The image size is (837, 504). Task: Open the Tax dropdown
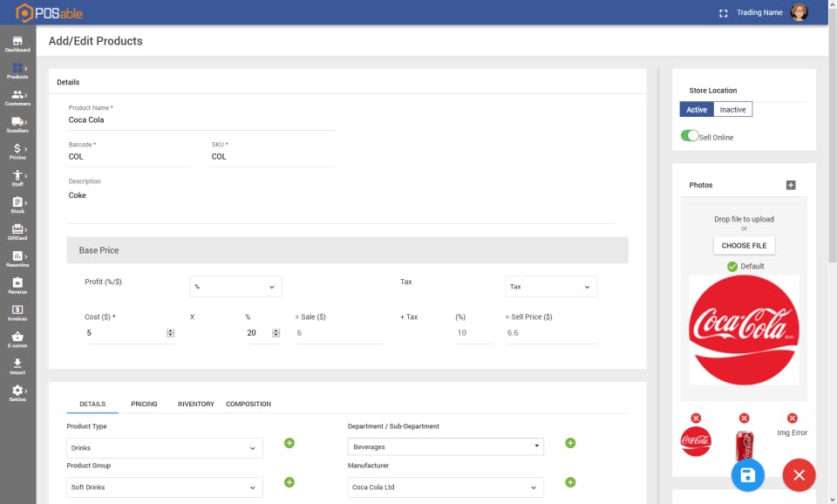[x=551, y=287]
